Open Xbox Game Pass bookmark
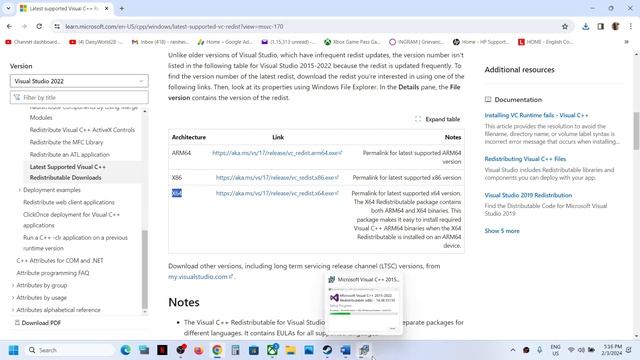 [352, 42]
